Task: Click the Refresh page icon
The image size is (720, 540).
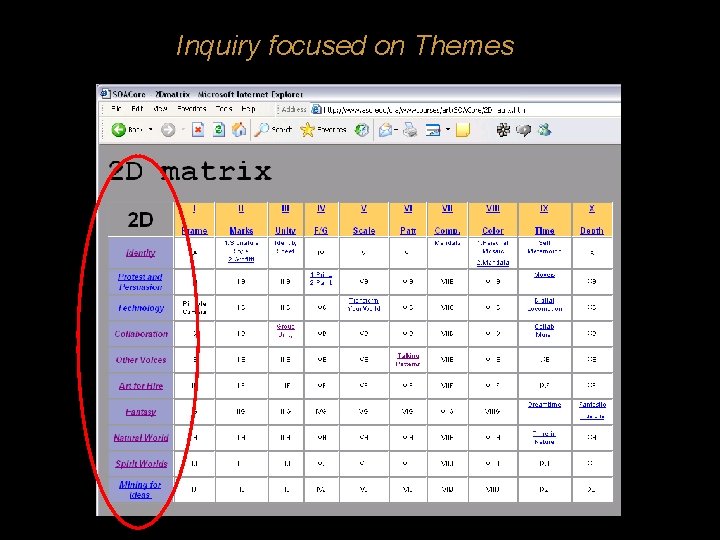Action: [x=219, y=130]
